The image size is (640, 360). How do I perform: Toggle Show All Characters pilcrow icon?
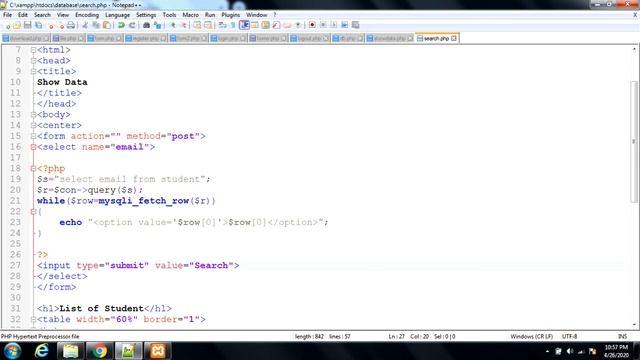tap(233, 25)
